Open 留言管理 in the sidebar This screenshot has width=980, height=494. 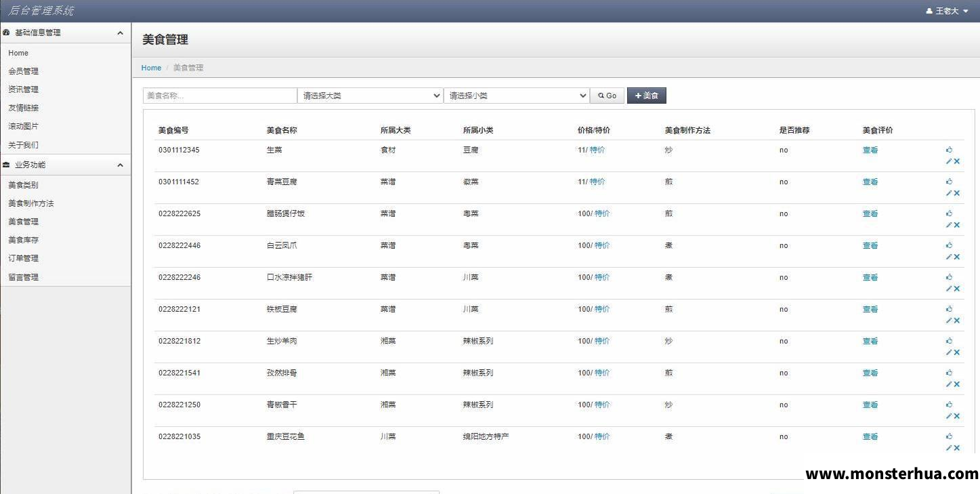point(24,277)
